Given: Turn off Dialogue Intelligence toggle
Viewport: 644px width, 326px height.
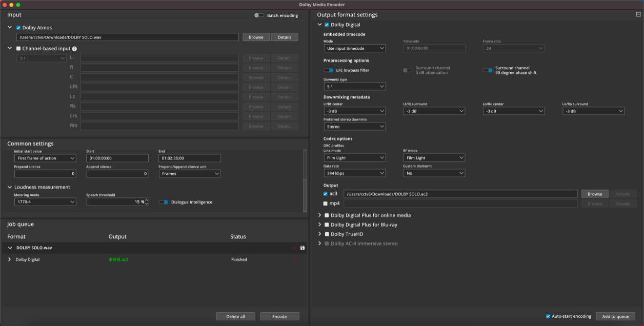Looking at the screenshot, I should pyautogui.click(x=164, y=202).
